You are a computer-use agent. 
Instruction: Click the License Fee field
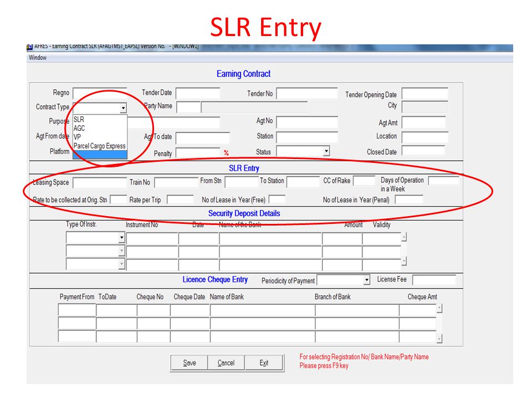click(434, 280)
